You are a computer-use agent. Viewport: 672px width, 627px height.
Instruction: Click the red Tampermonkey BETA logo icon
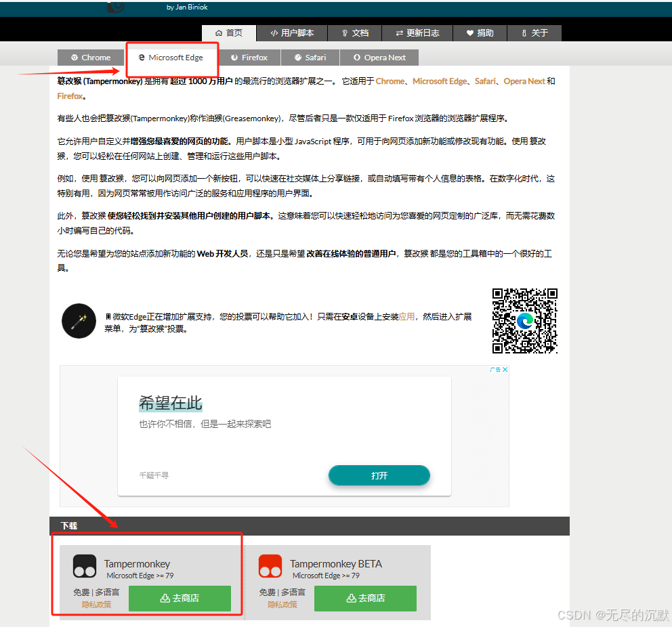(x=270, y=566)
